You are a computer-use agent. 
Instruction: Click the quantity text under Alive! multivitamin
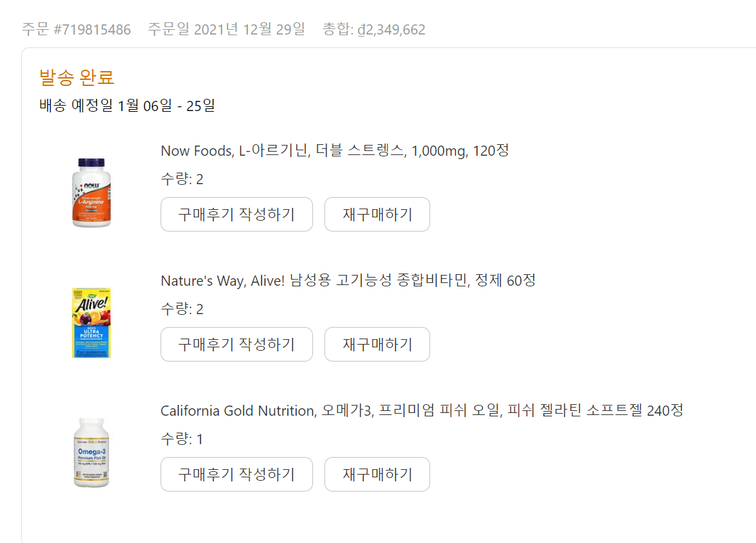click(x=182, y=309)
